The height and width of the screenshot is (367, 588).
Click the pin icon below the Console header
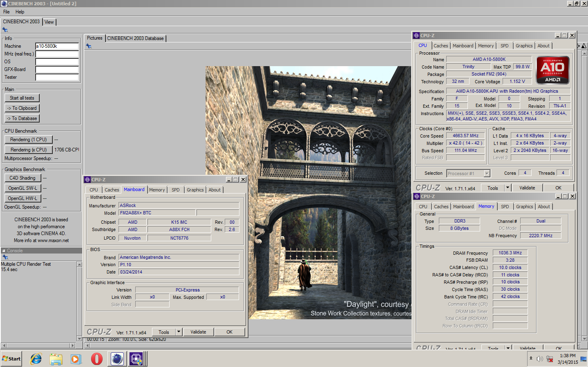coord(5,257)
